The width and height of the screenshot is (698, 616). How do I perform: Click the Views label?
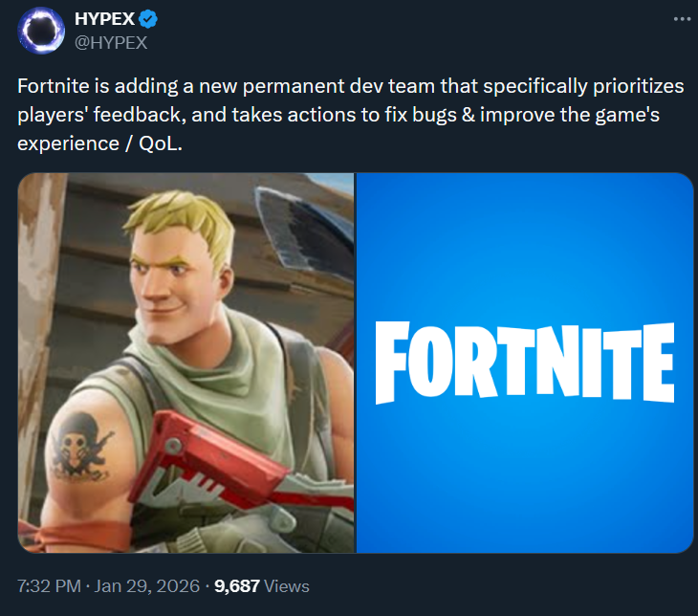pyautogui.click(x=287, y=586)
